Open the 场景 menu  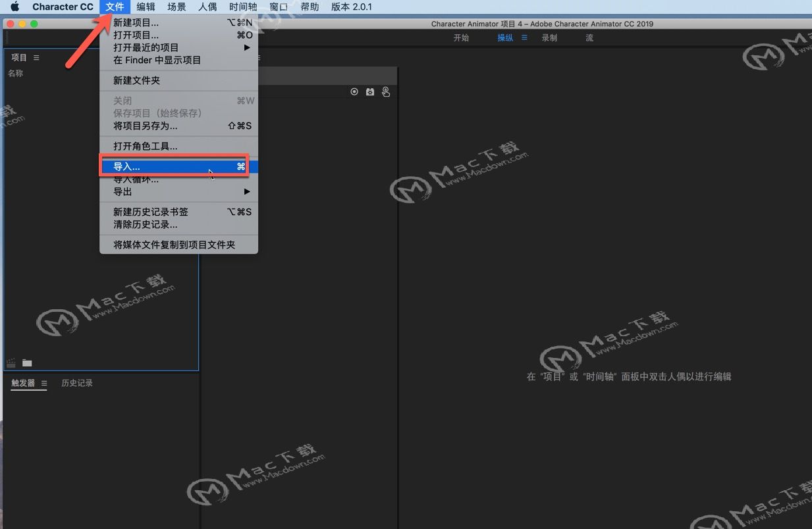coord(176,7)
